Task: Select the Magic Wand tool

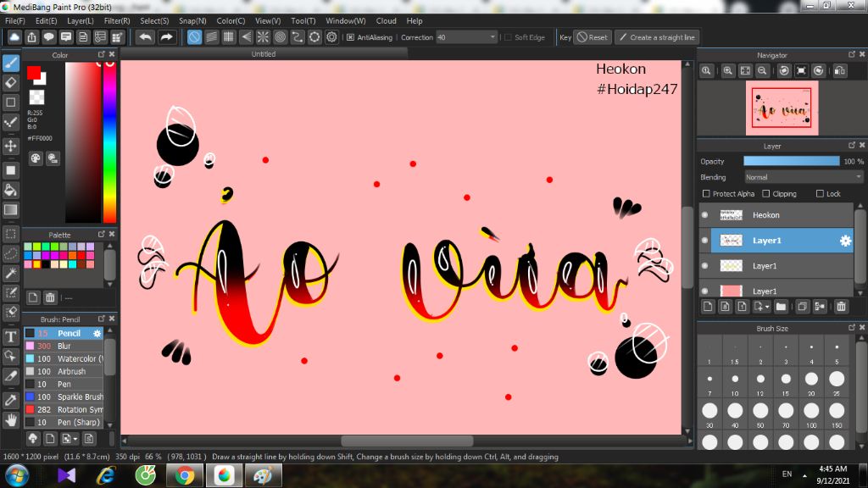Action: point(11,273)
